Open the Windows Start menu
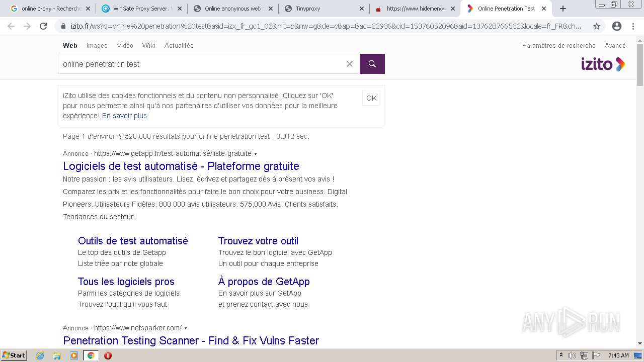644x362 pixels. (14, 355)
